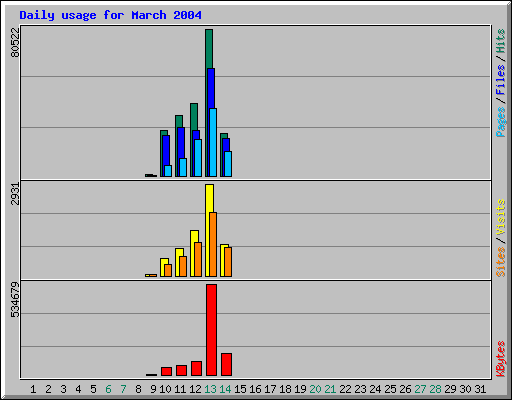This screenshot has width=512, height=400.
Task: Select the red KBytes bar for day 10
Action: [166, 371]
